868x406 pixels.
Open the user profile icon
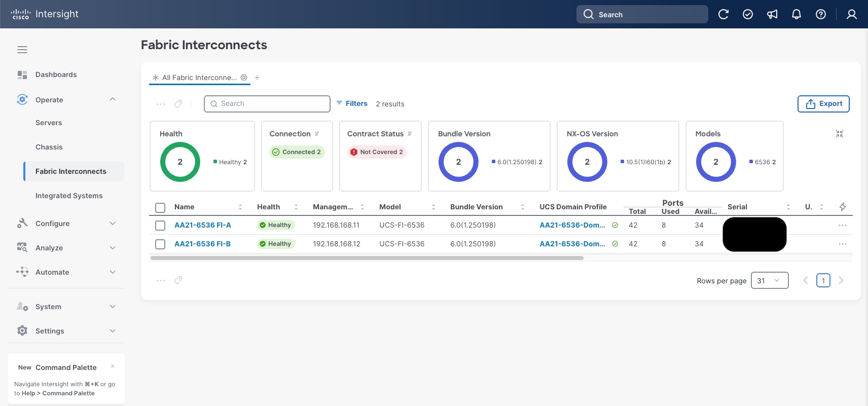[x=851, y=14]
